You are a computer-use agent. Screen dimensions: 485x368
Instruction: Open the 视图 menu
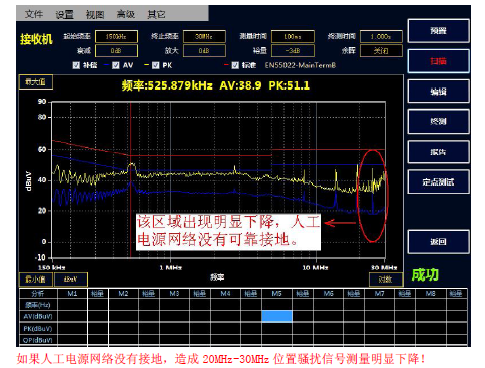(x=95, y=14)
